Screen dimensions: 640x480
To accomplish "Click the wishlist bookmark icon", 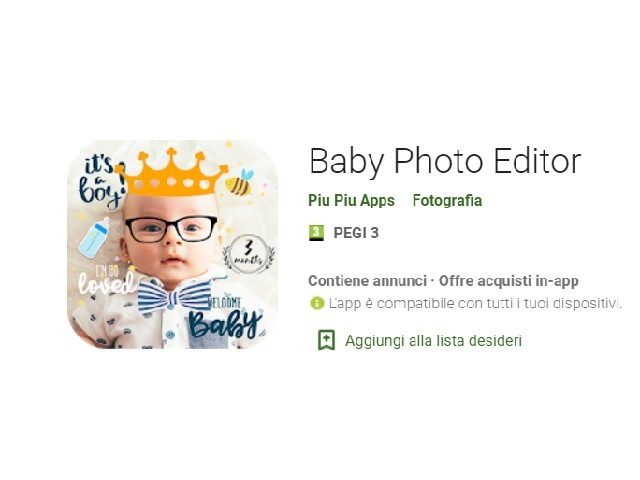I will pyautogui.click(x=327, y=340).
